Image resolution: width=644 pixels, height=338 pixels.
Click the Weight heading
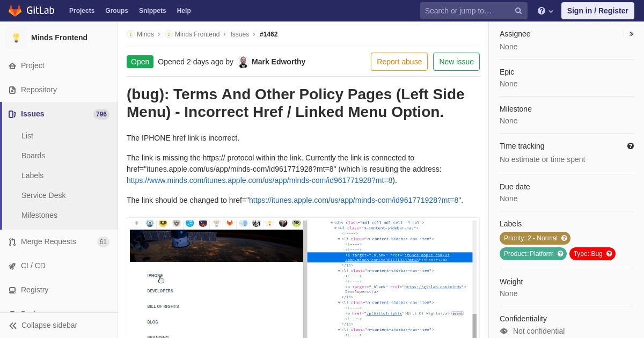tap(511, 282)
